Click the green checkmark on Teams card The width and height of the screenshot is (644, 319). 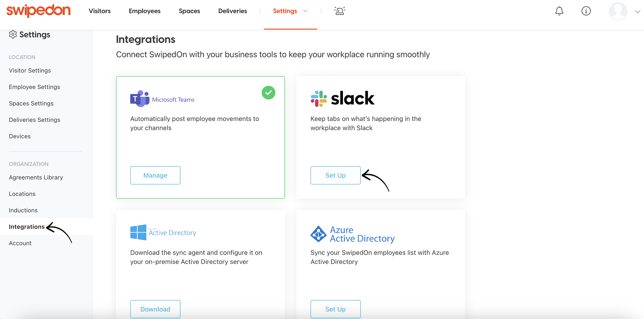coord(268,93)
